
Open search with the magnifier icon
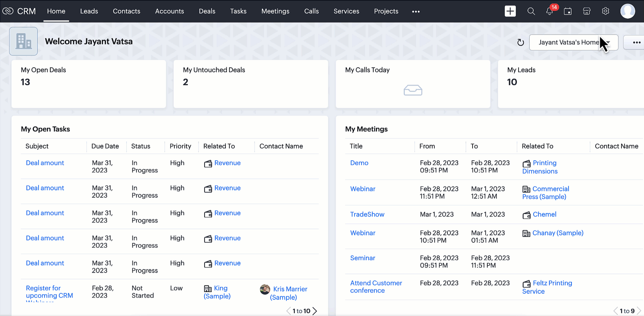(531, 11)
